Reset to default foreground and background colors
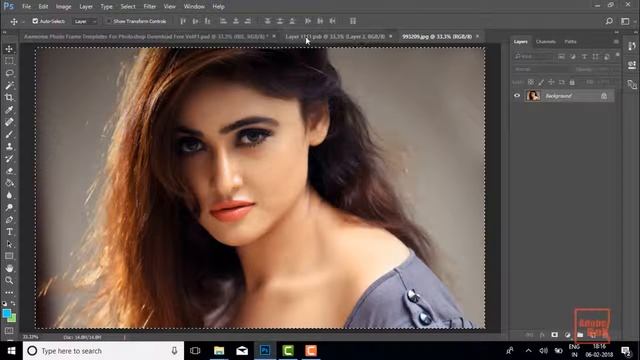640x360 pixels. click(4, 304)
